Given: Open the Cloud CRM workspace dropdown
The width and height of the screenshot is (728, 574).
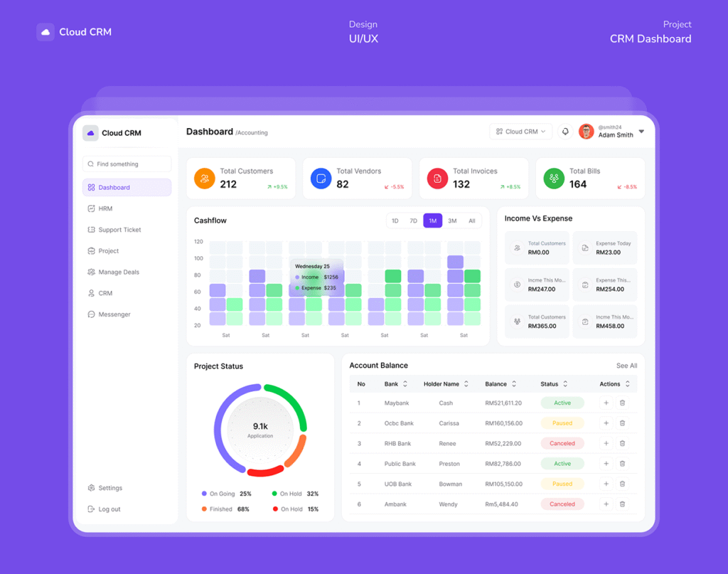Looking at the screenshot, I should pos(521,132).
